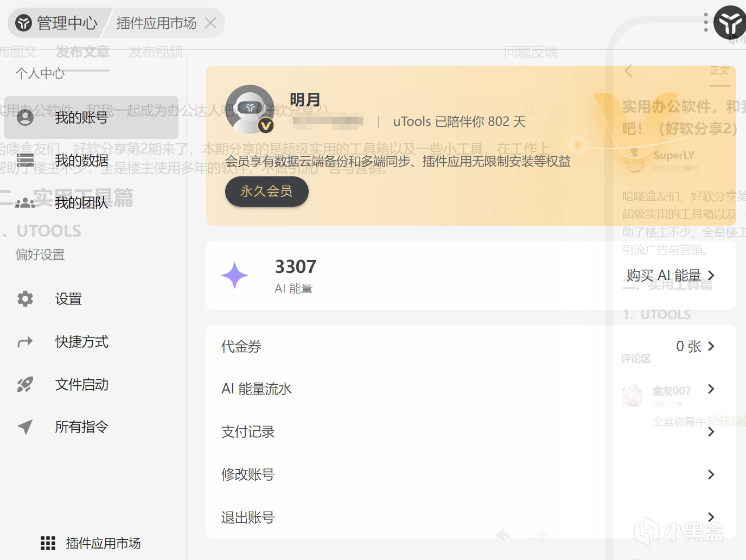Expand the 0 张 voucher chevron

(711, 346)
